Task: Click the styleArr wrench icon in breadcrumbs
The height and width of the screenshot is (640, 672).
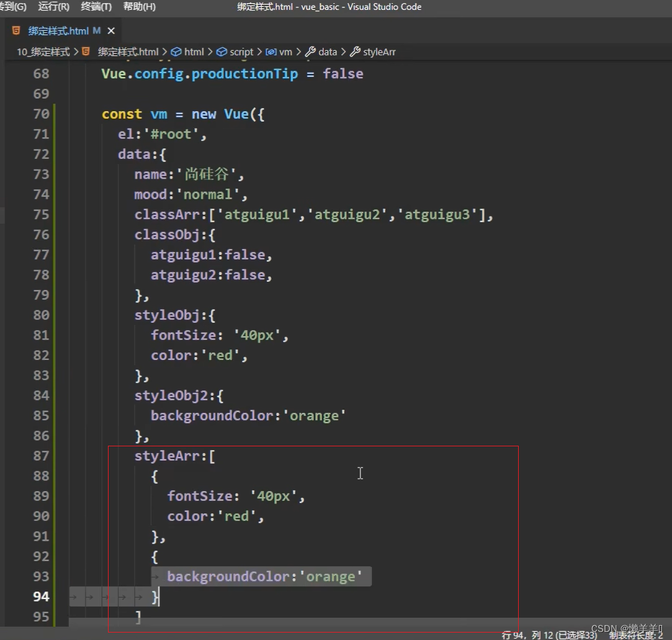Action: [355, 52]
